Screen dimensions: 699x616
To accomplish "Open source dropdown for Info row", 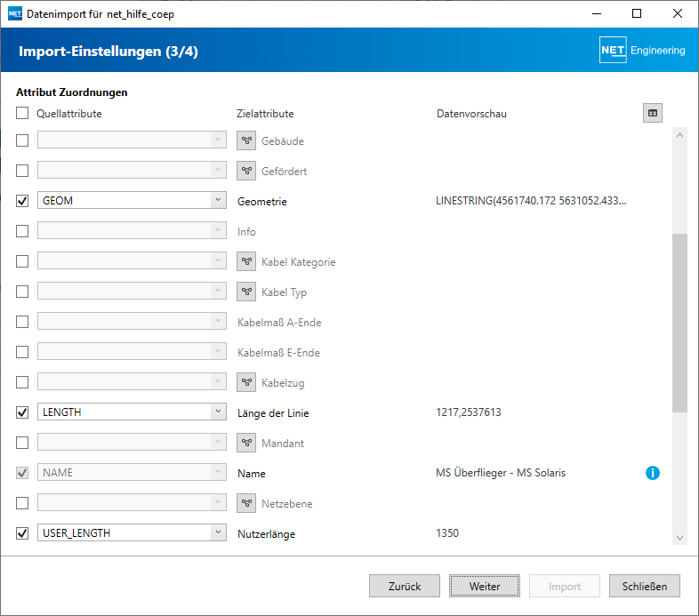I will click(132, 230).
